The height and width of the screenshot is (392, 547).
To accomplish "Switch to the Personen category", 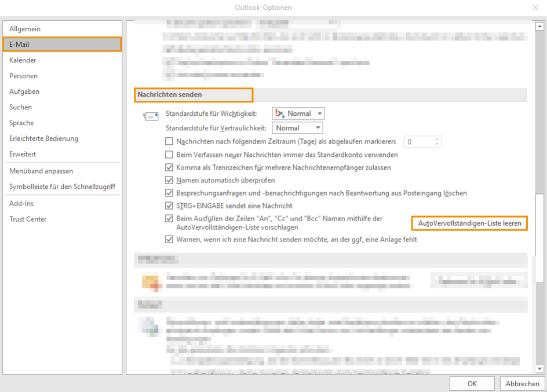I will tap(63, 76).
